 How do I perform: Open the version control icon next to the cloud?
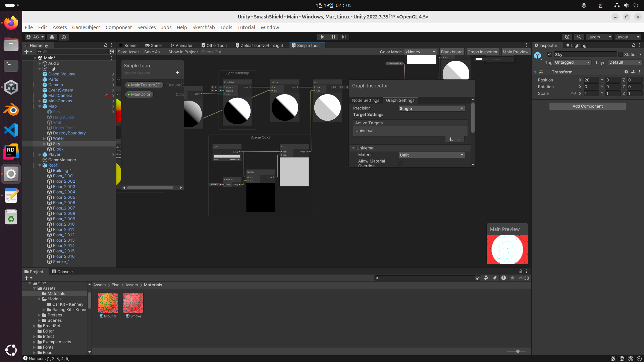click(64, 37)
